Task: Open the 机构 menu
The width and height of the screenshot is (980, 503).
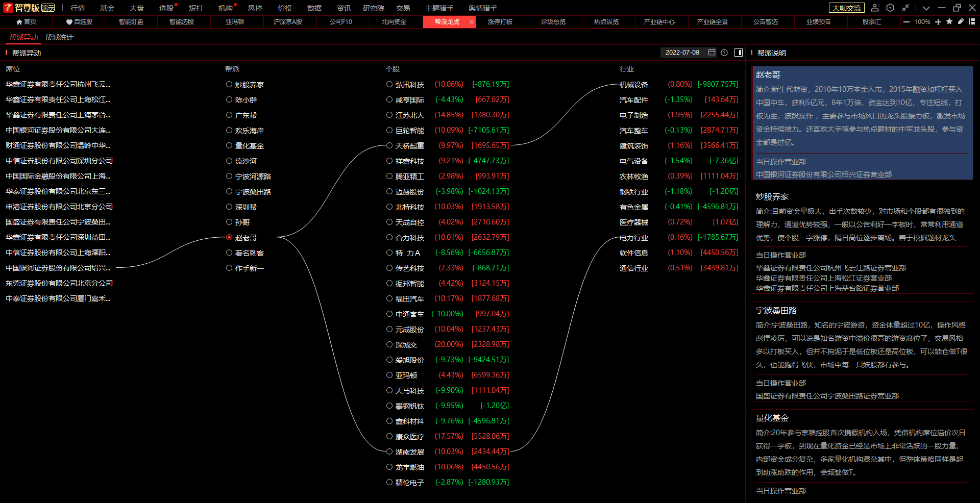Action: pos(226,8)
